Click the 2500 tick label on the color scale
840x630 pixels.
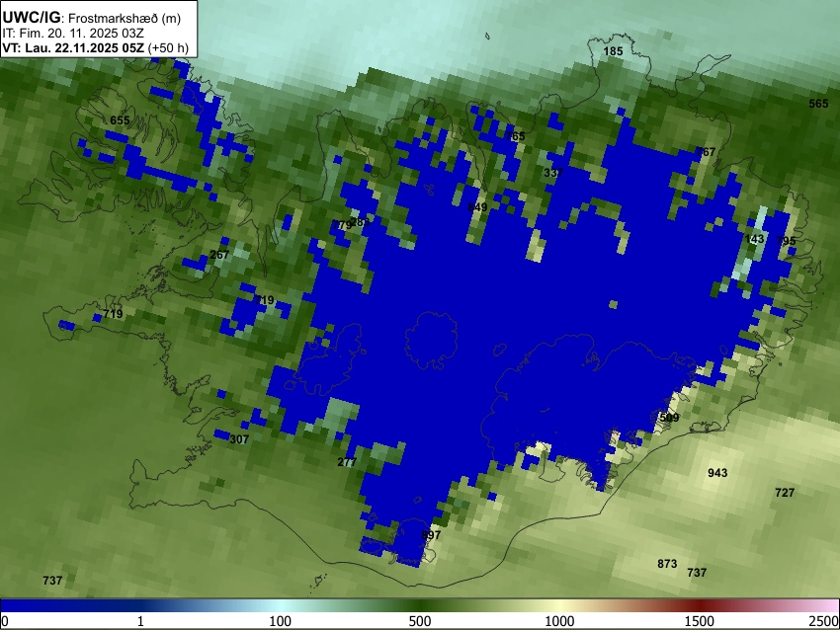coord(824,621)
